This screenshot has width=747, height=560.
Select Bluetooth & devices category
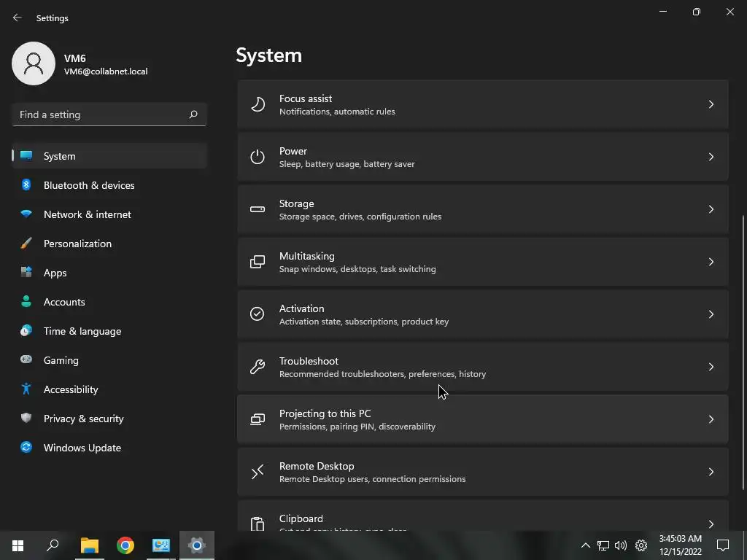click(x=109, y=184)
